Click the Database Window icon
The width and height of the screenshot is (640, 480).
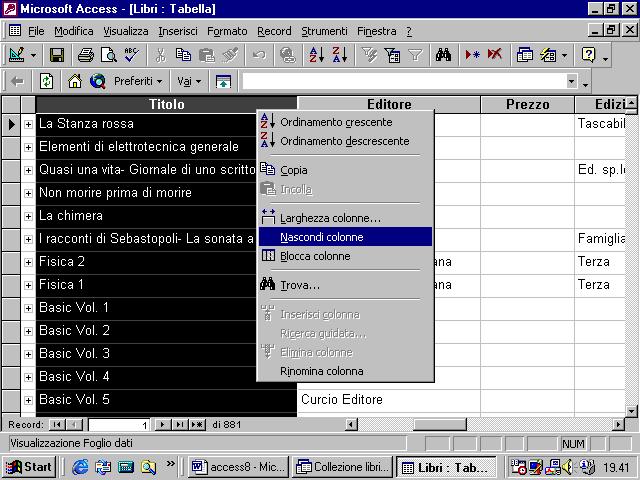tap(524, 55)
